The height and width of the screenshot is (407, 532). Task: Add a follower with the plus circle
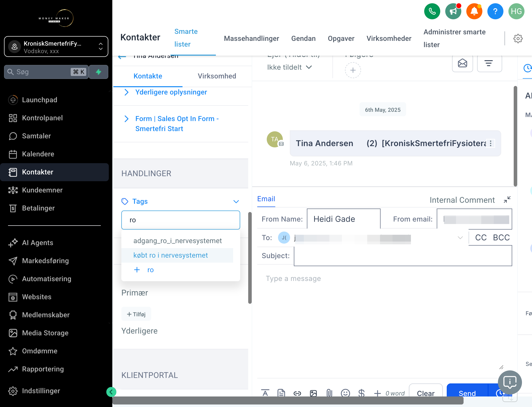click(353, 70)
